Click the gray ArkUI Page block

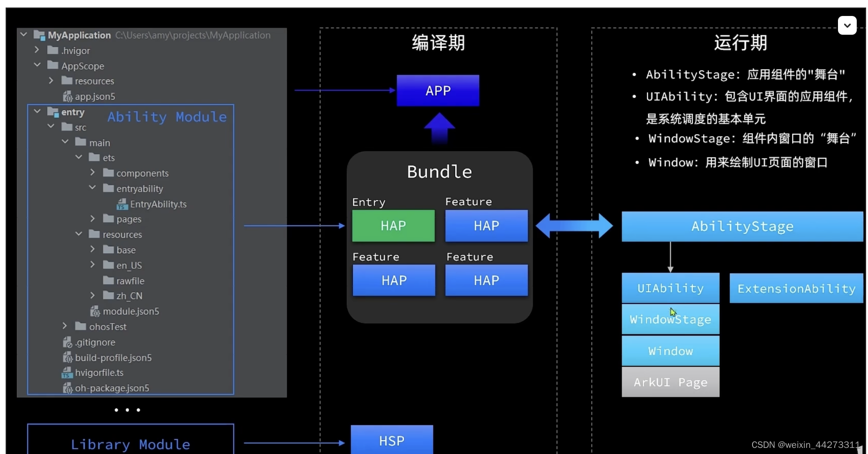coord(670,382)
